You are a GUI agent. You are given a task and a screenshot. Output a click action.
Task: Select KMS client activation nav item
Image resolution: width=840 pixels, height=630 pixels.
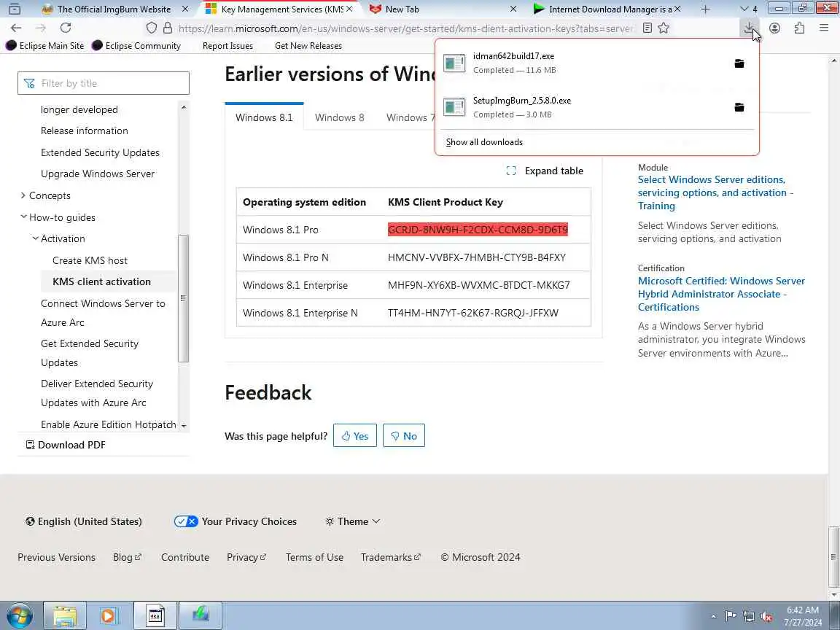tap(102, 281)
